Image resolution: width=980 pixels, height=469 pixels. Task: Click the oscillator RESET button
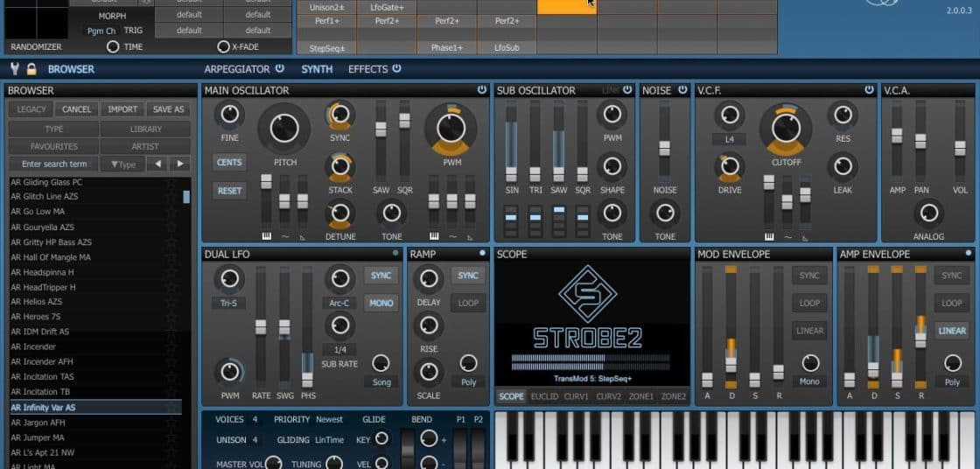coord(229,191)
